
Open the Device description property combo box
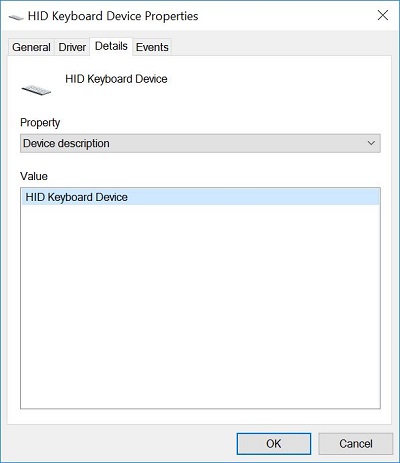tap(200, 143)
